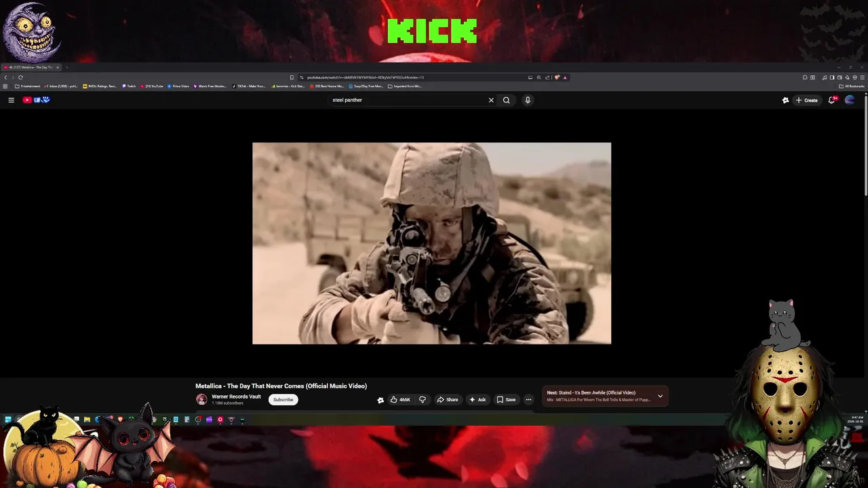The height and width of the screenshot is (488, 868).
Task: Open the IMDb Ratings bookmark
Action: 100,86
